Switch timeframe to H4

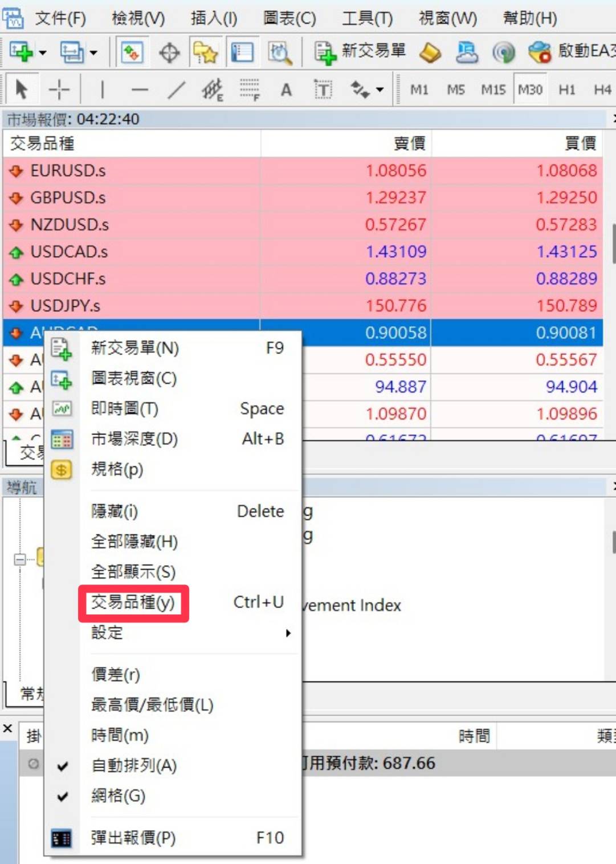(602, 90)
